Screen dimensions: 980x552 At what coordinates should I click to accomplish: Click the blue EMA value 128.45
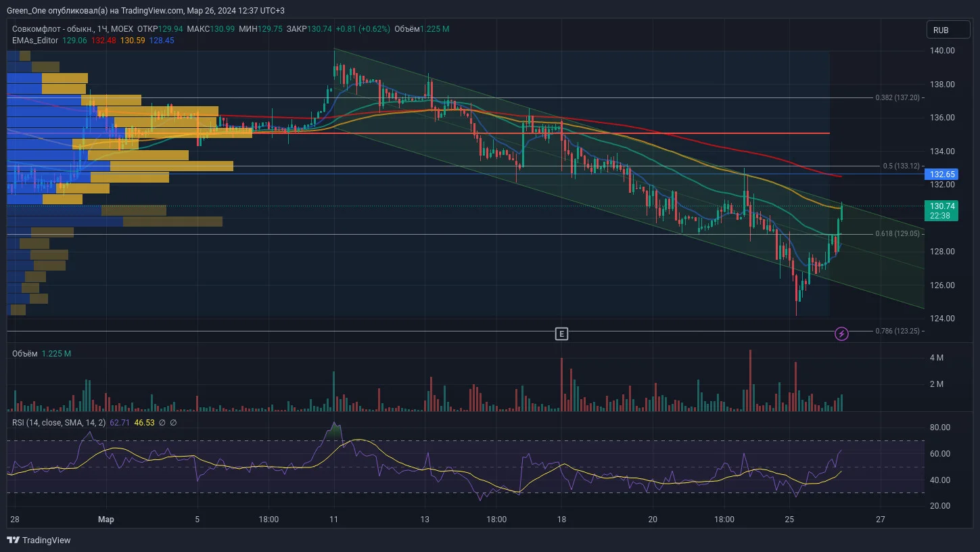click(x=162, y=41)
